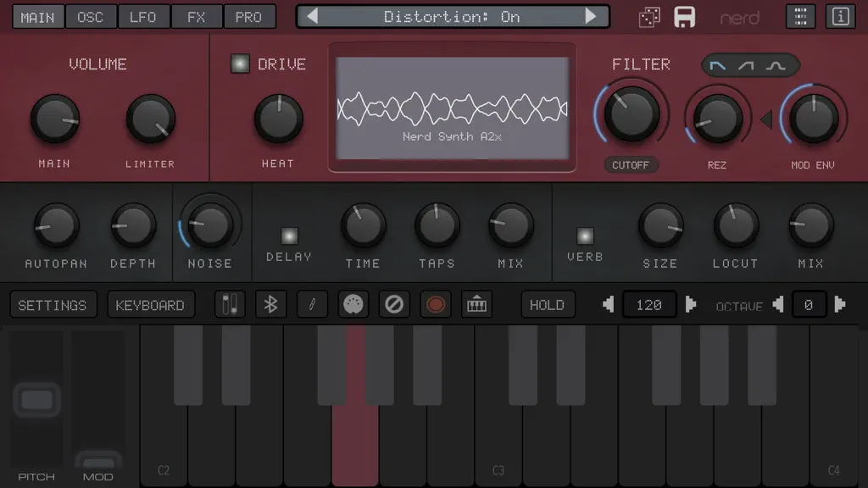
Task: Switch to the OSC tab
Action: [x=90, y=17]
